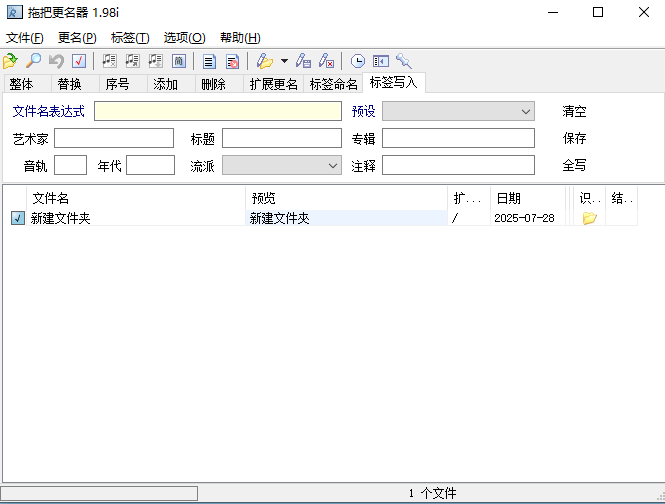Open the arrow dropdown beside pencil-folder icon

pyautogui.click(x=285, y=61)
